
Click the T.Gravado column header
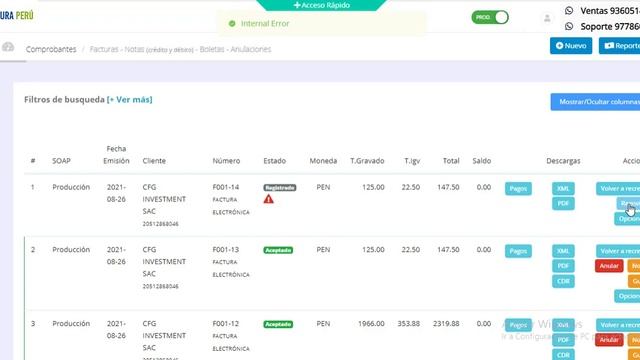[x=367, y=161]
